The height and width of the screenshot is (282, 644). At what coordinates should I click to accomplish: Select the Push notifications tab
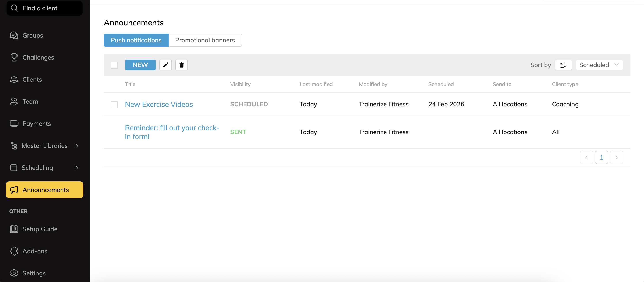[136, 40]
